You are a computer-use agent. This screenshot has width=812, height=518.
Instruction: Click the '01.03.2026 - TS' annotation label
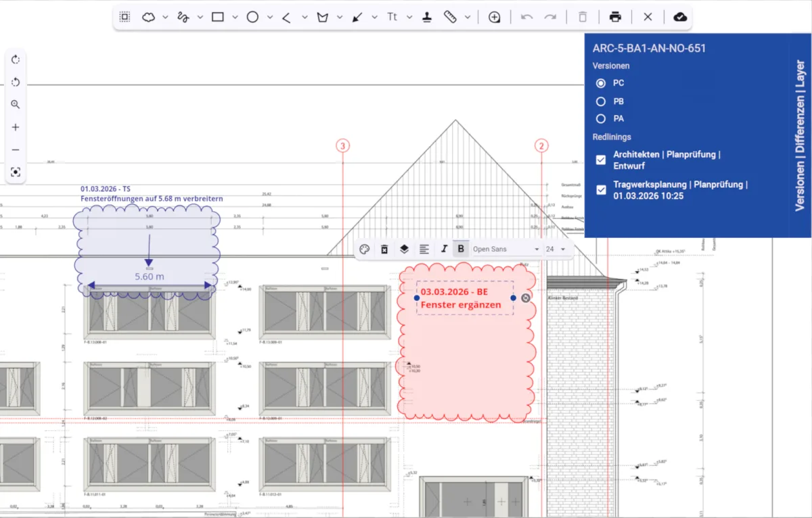pos(105,189)
